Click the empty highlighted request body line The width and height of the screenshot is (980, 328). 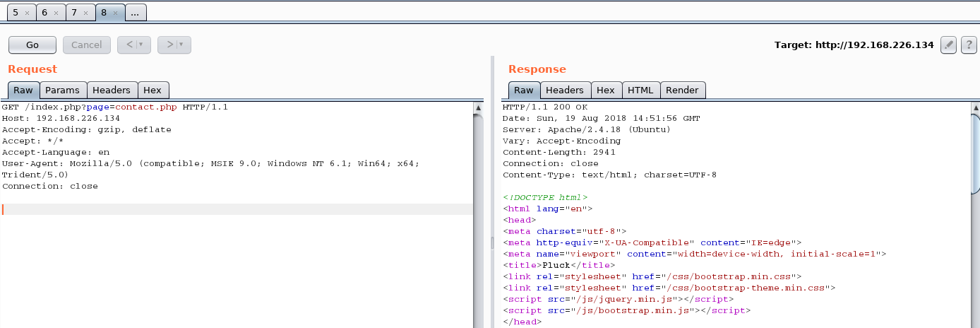[237, 209]
